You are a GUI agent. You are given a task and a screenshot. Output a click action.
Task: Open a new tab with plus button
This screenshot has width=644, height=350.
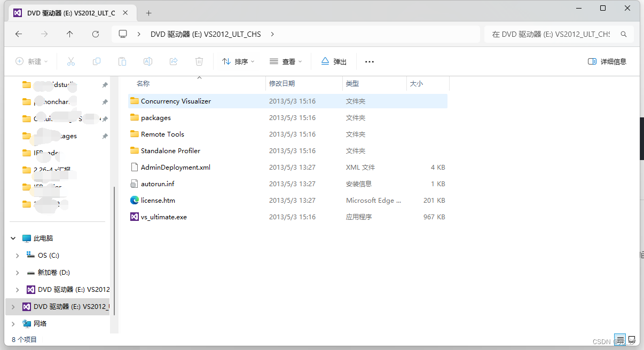tap(148, 13)
